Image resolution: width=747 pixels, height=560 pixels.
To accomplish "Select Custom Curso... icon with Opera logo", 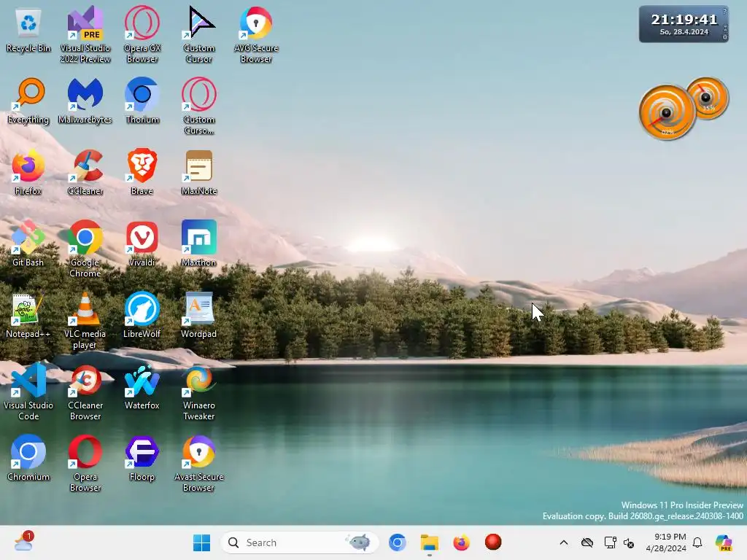I will 199,106.
